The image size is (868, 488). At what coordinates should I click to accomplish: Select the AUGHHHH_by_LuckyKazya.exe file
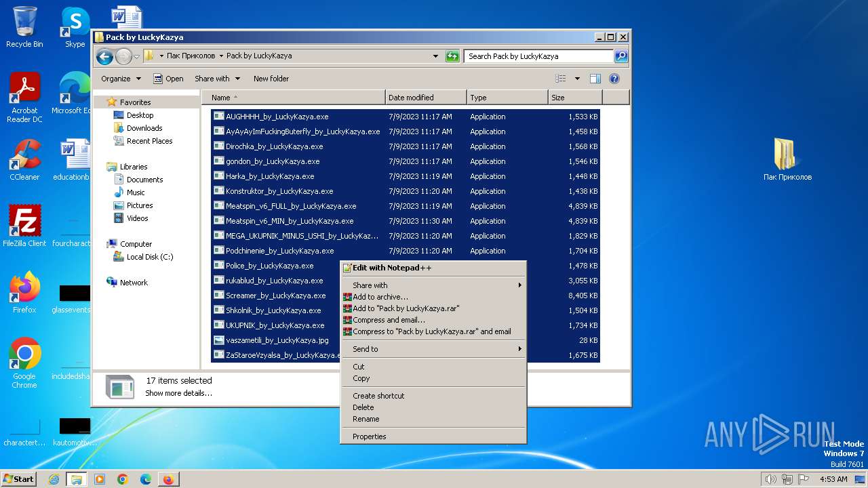(405, 117)
